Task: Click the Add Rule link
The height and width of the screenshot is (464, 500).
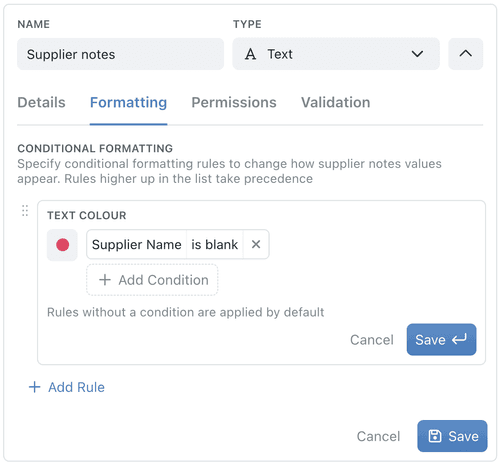Action: [x=67, y=387]
